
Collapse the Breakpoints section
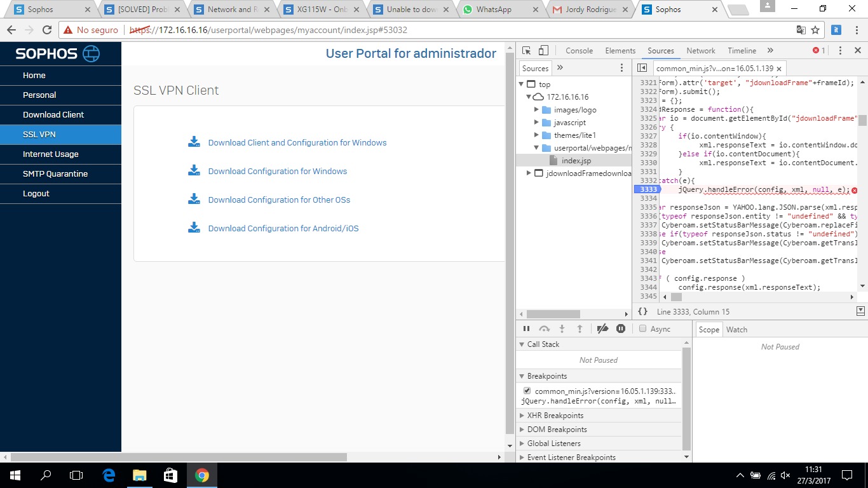point(522,376)
